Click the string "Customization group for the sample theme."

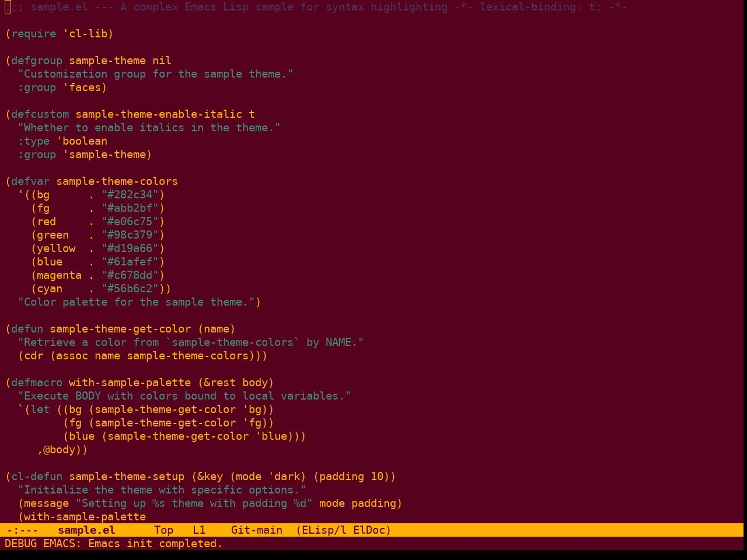[156, 74]
